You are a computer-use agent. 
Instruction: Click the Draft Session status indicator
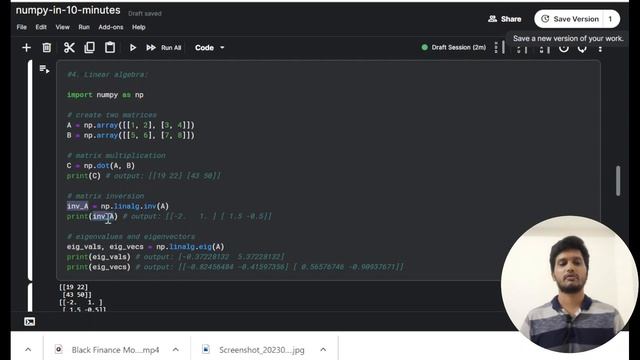click(453, 47)
